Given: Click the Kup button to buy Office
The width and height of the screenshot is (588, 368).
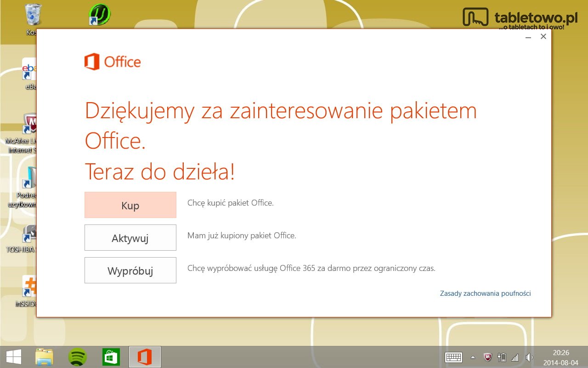Looking at the screenshot, I should point(130,205).
